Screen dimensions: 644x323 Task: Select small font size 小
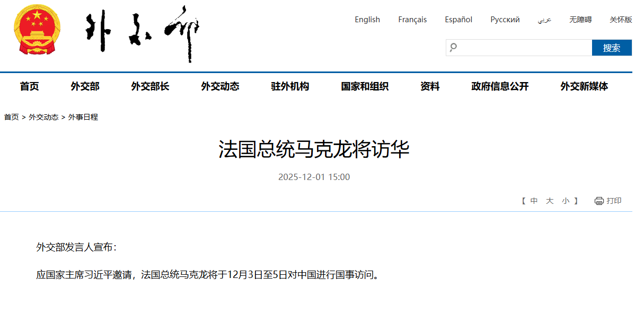click(x=566, y=201)
